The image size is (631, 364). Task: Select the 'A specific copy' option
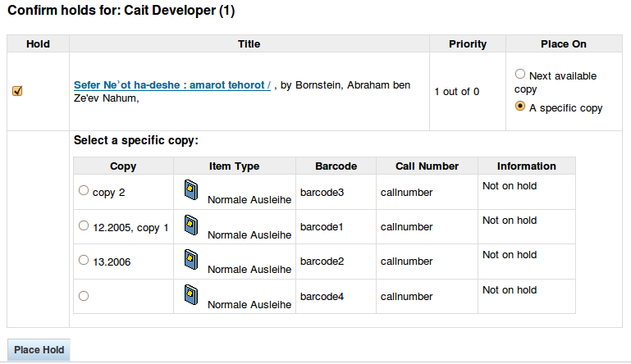click(519, 107)
